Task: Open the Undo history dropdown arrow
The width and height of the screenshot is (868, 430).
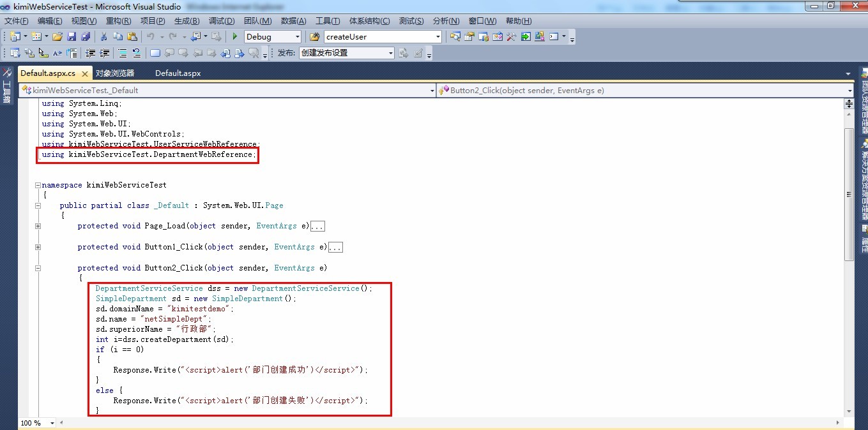Action: pyautogui.click(x=162, y=36)
